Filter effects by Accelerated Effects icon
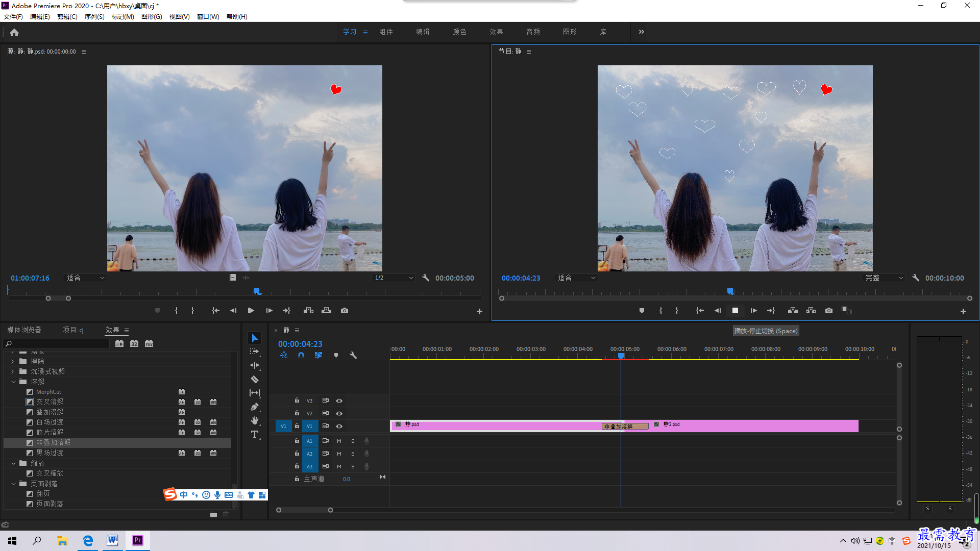The height and width of the screenshot is (551, 980). [119, 344]
